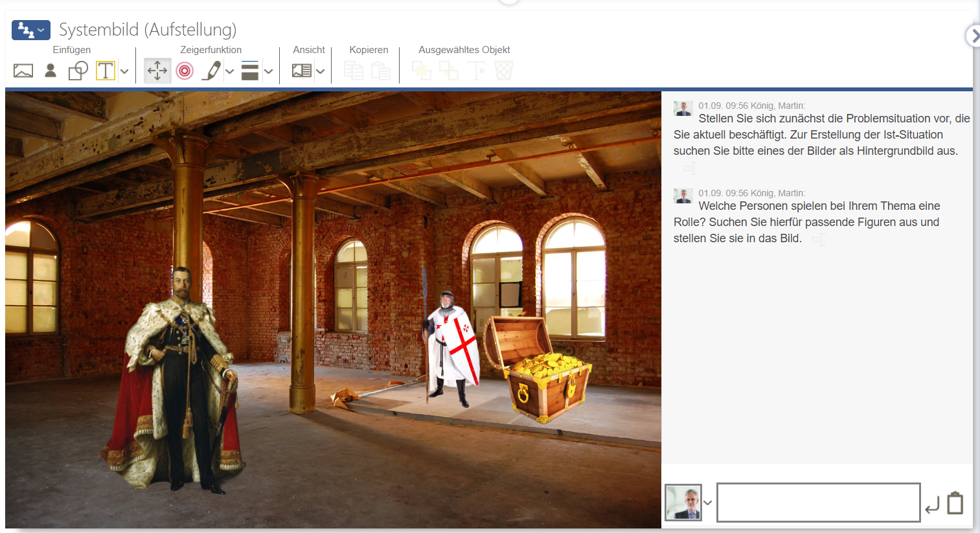Click the line thickness icon

coord(250,71)
